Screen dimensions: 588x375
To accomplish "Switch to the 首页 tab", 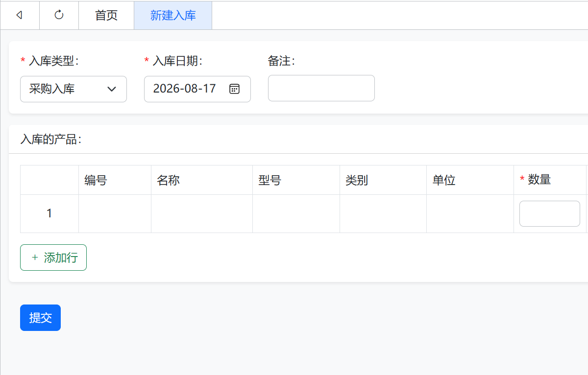I will pos(106,15).
